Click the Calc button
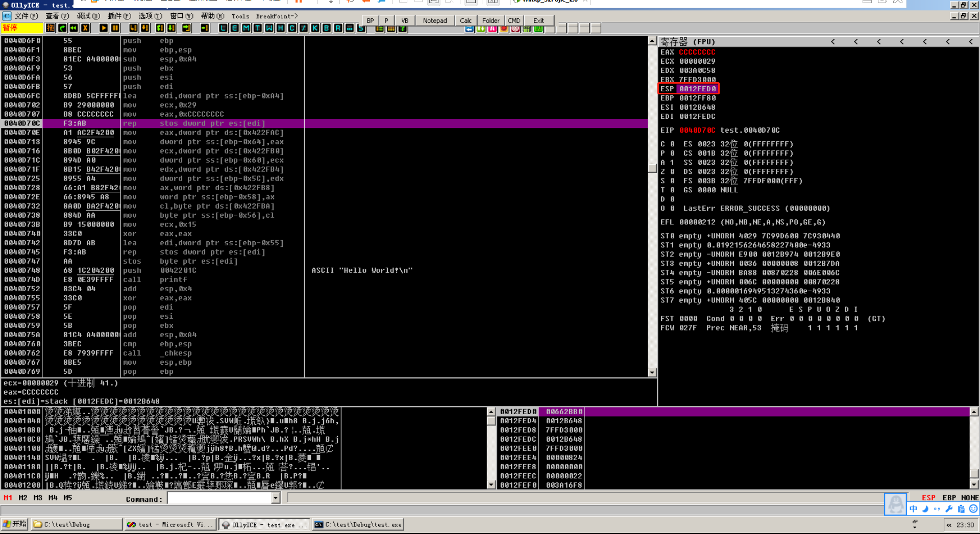Viewport: 980px width, 534px height. [x=465, y=20]
